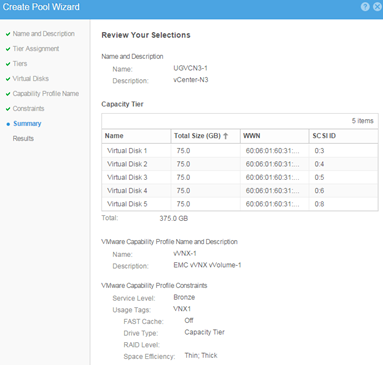
Task: Click Drive Type Capacity Tier value
Action: (x=205, y=332)
